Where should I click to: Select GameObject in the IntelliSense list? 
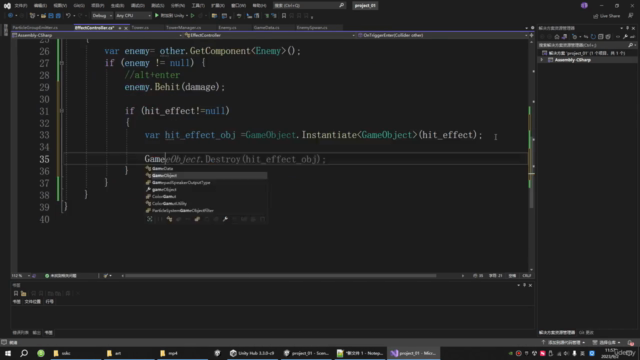pyautogui.click(x=206, y=176)
